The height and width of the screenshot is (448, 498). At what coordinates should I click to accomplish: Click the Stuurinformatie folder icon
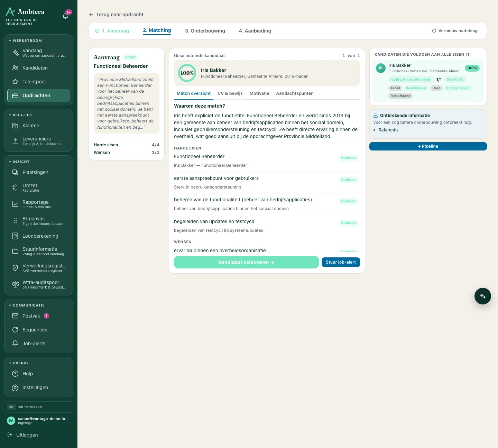click(x=15, y=251)
